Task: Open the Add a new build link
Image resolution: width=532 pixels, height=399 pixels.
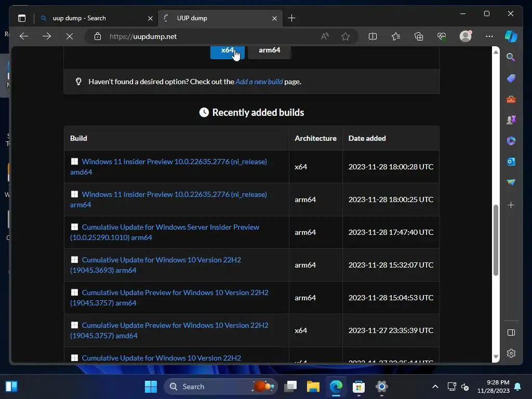Action: (259, 82)
